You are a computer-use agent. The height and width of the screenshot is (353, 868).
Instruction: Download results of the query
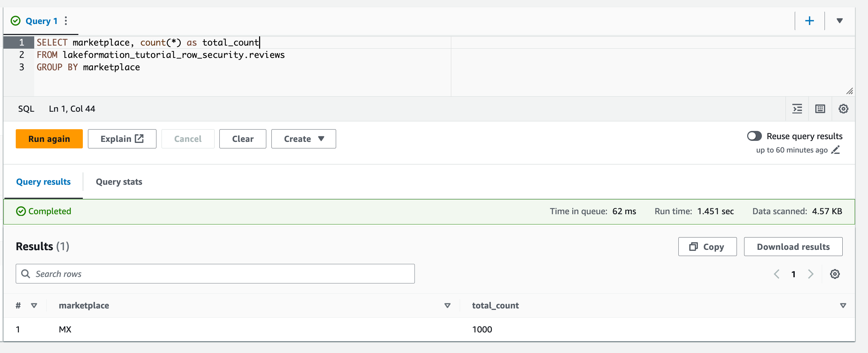point(793,247)
